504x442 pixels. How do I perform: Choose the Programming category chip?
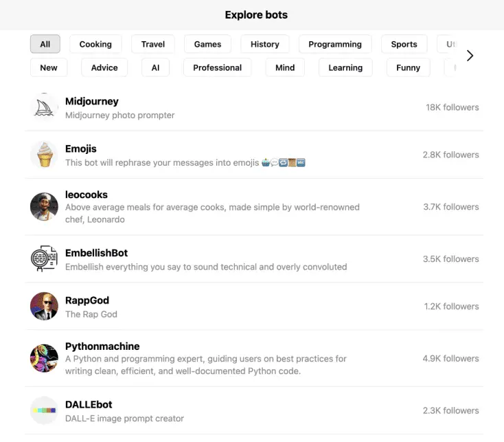(335, 44)
